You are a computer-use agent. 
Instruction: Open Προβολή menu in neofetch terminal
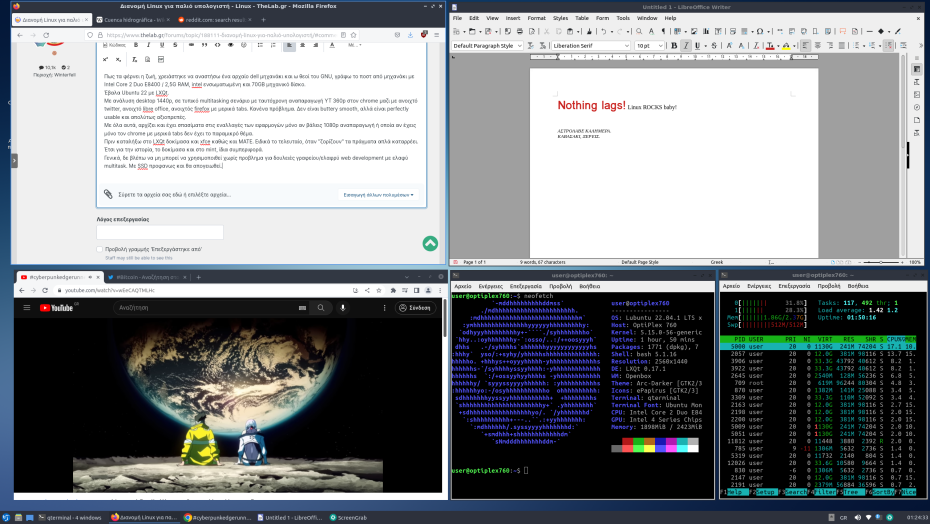tap(560, 286)
